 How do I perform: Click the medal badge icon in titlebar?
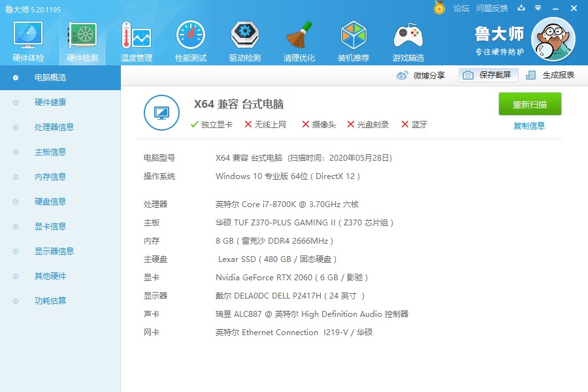point(439,8)
